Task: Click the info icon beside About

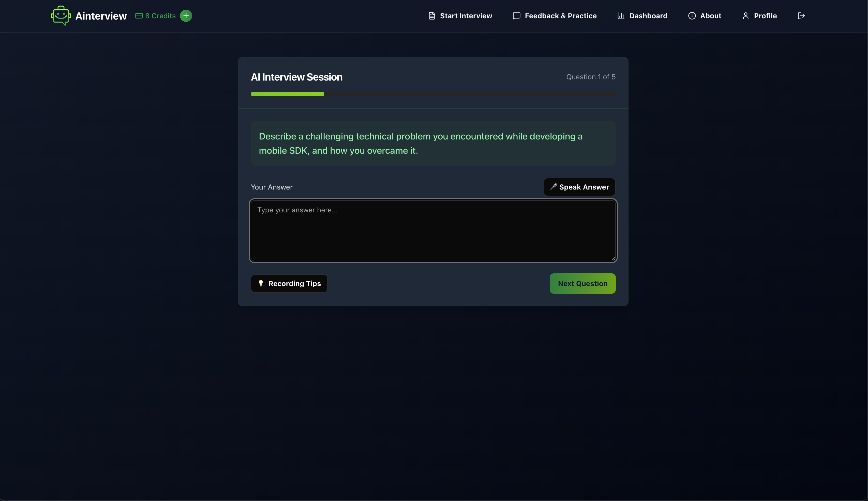Action: (692, 16)
